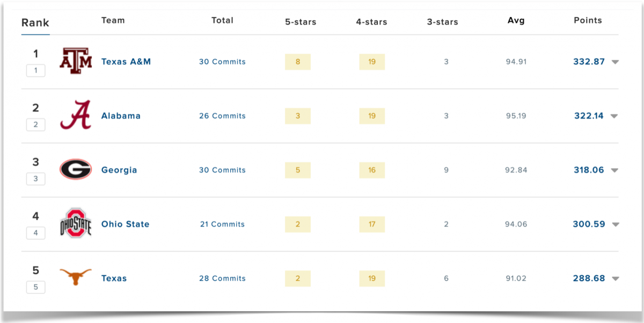Open Georgia 30 Commits link
644x323 pixels.
[x=222, y=170]
